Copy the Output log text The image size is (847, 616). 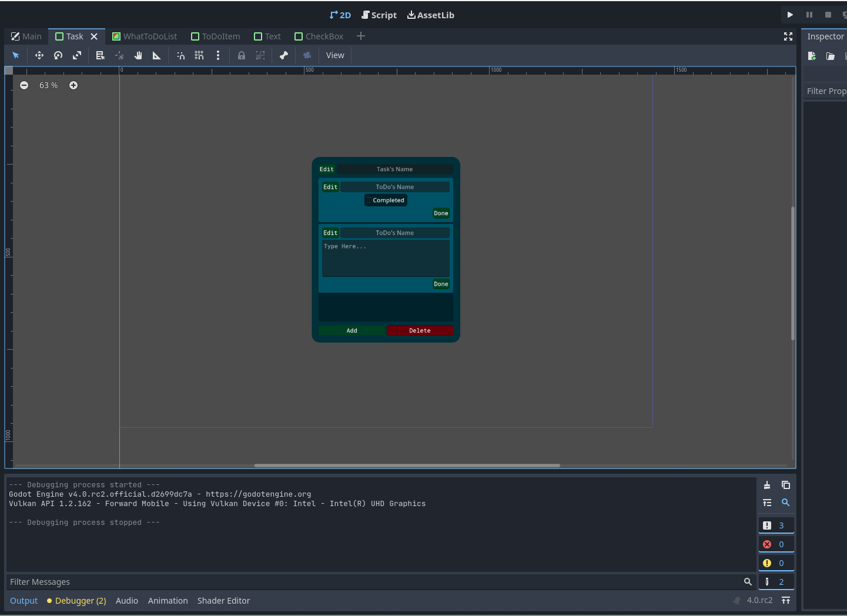coord(786,485)
